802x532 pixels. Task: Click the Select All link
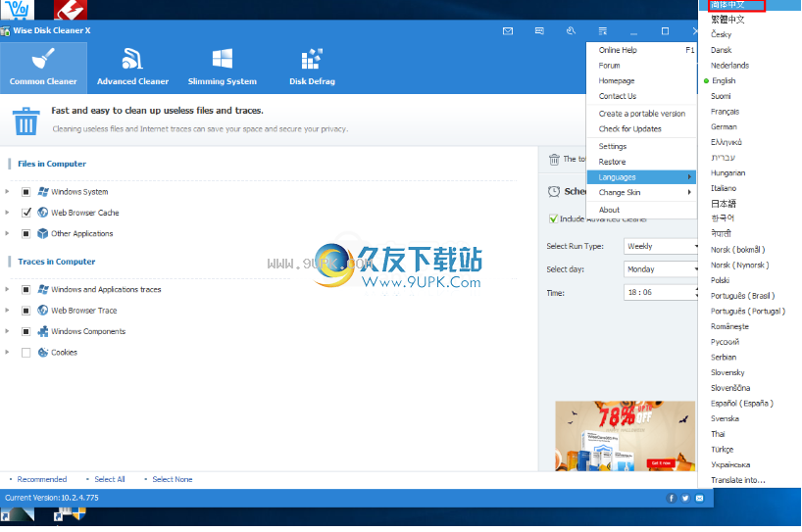pyautogui.click(x=110, y=479)
